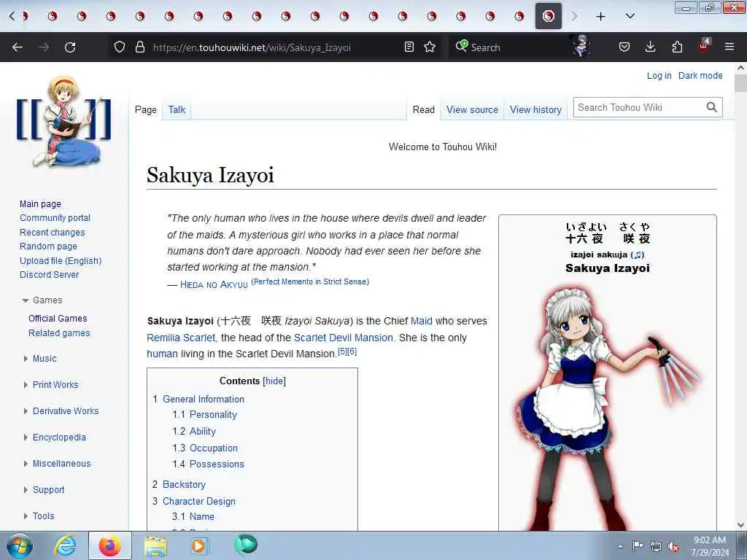The image size is (747, 560).
Task: Open Remilia Scarlet link
Action: [x=181, y=338]
